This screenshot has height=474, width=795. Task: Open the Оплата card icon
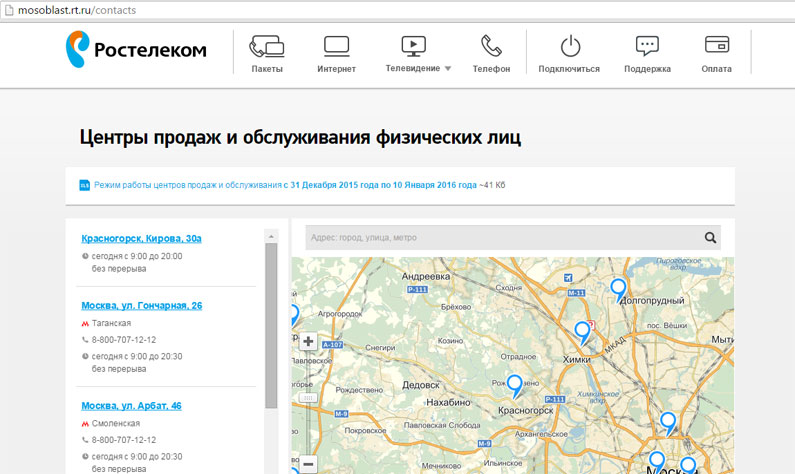click(x=716, y=46)
